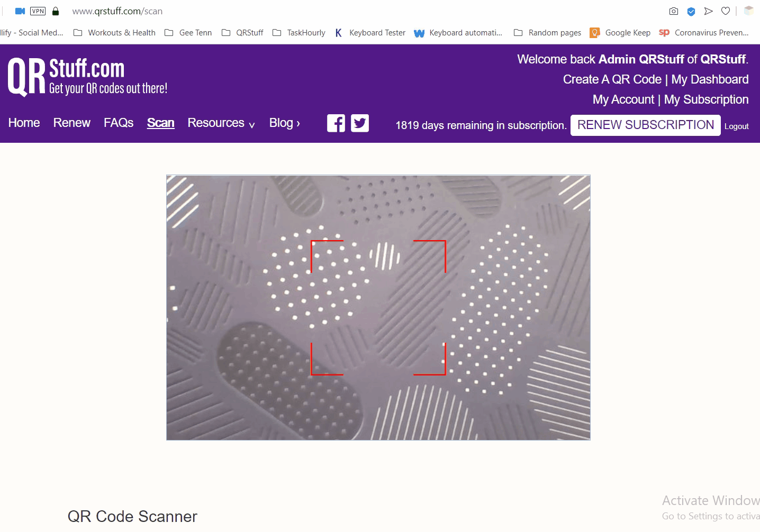Open the blue shield ad-blocker icon
The width and height of the screenshot is (760, 532).
tap(691, 11)
